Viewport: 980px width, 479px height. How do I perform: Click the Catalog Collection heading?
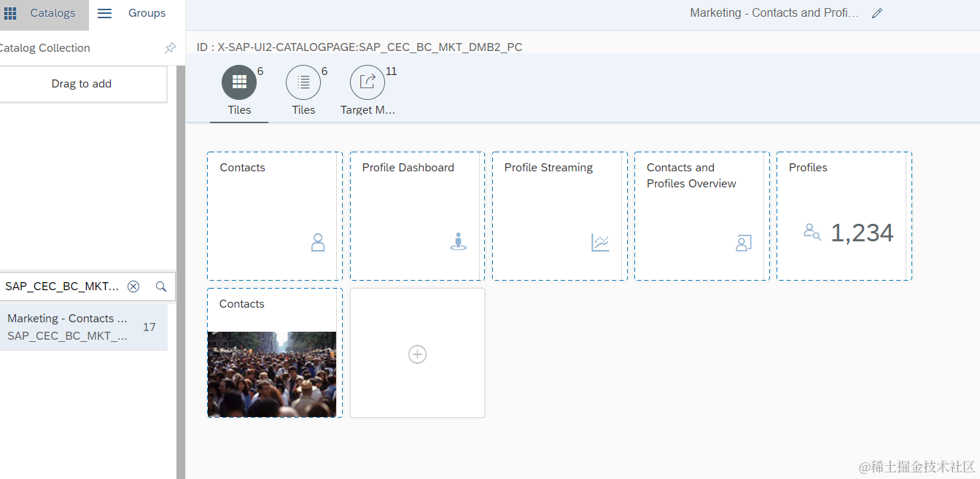pyautogui.click(x=44, y=48)
